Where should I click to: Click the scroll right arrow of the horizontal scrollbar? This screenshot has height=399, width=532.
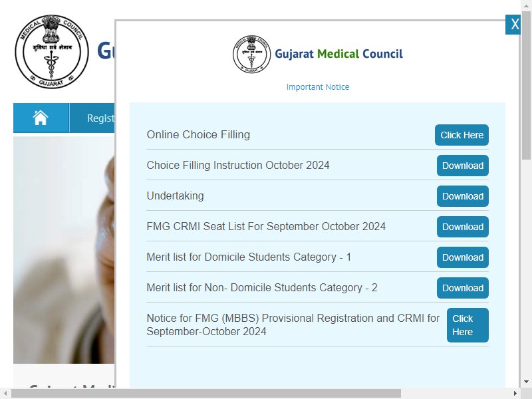(x=515, y=394)
